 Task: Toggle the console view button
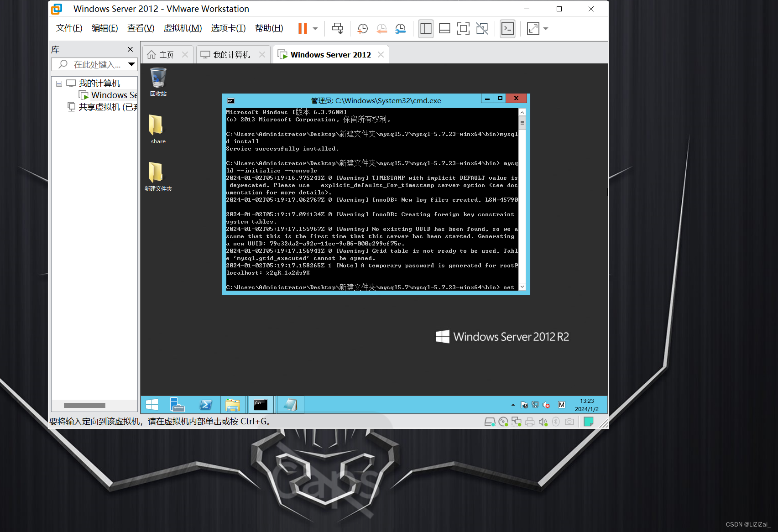507,28
